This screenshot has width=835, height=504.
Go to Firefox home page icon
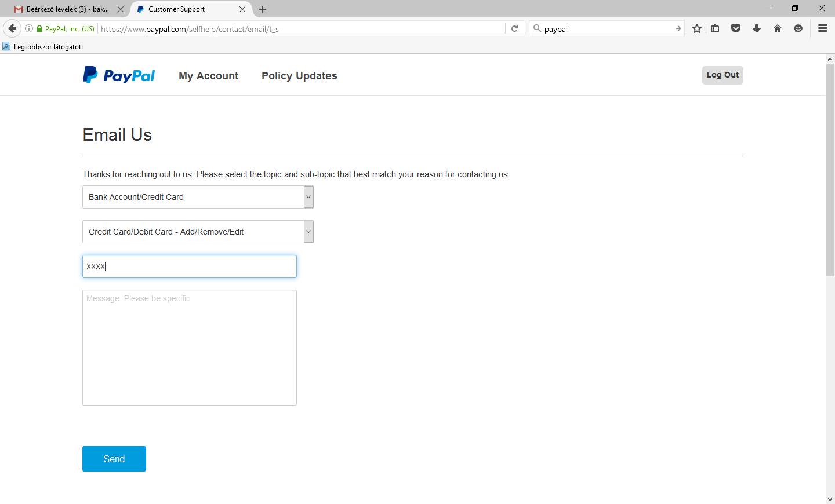tap(778, 28)
